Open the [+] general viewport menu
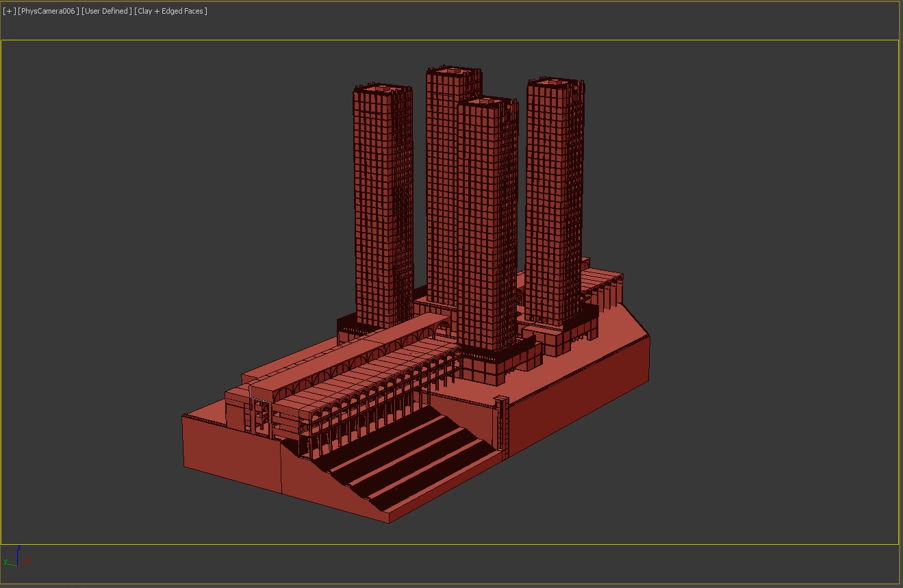The image size is (903, 588). tap(9, 11)
